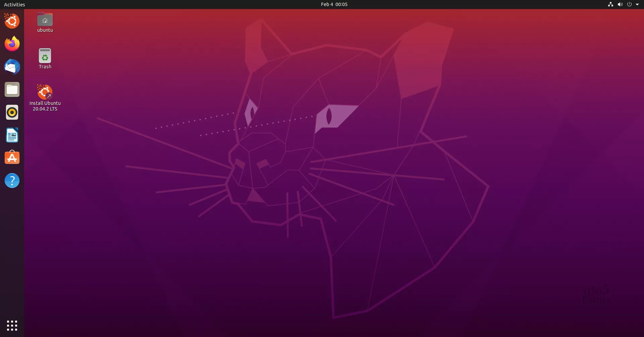Click the Feb 4 clock to open calendar

pos(334,4)
